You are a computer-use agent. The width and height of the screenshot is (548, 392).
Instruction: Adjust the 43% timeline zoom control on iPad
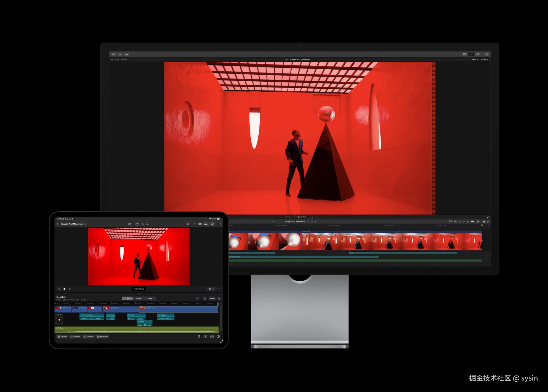click(211, 289)
